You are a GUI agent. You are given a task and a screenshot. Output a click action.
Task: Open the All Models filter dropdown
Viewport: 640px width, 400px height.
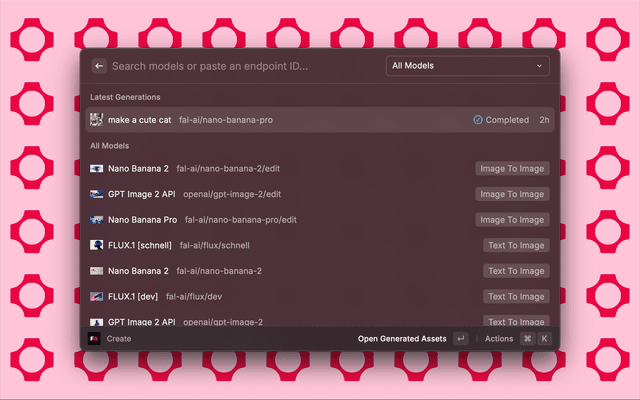467,66
